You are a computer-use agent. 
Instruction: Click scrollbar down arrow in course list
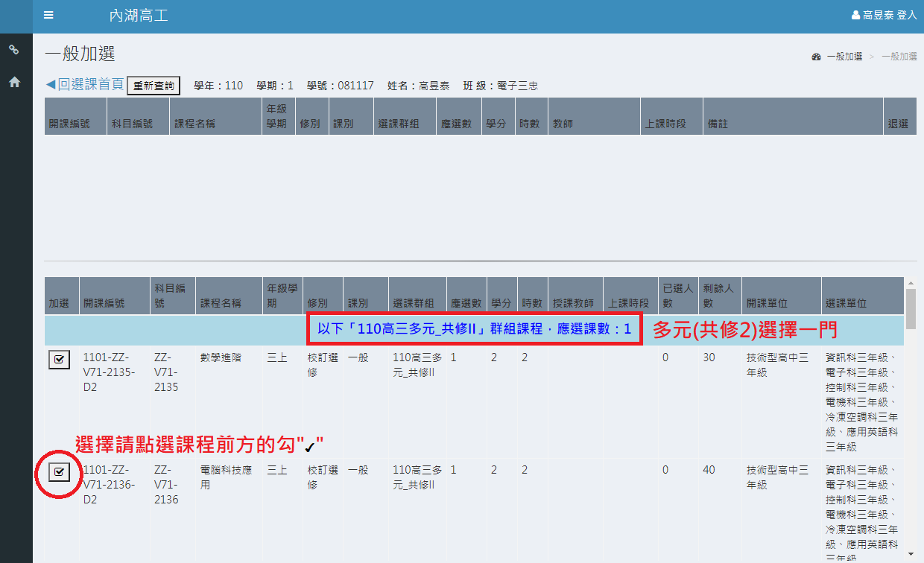(911, 553)
